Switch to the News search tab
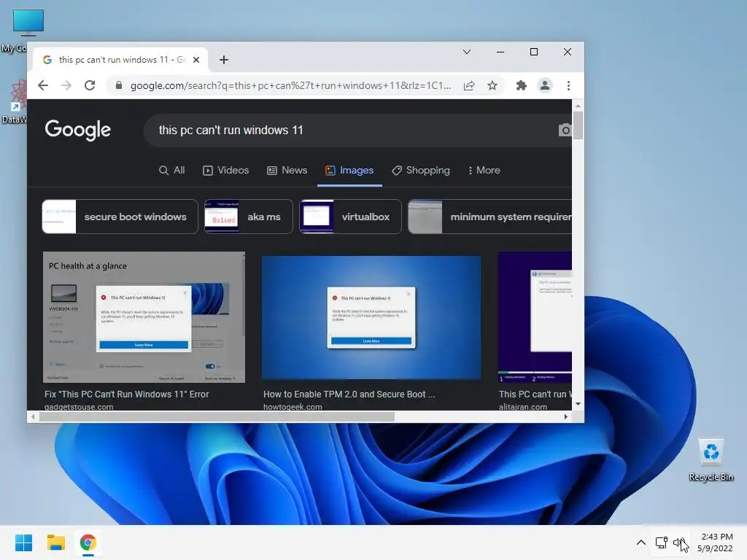This screenshot has width=747, height=560. point(287,170)
